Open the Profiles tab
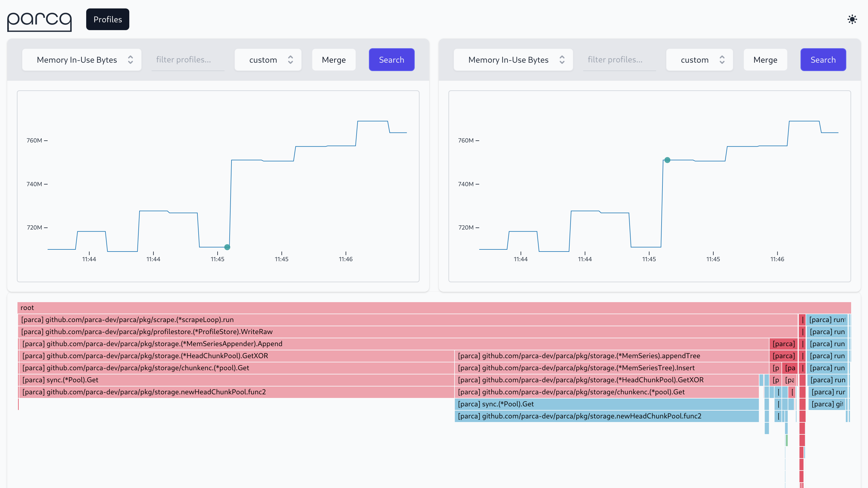The width and height of the screenshot is (868, 488). (108, 19)
